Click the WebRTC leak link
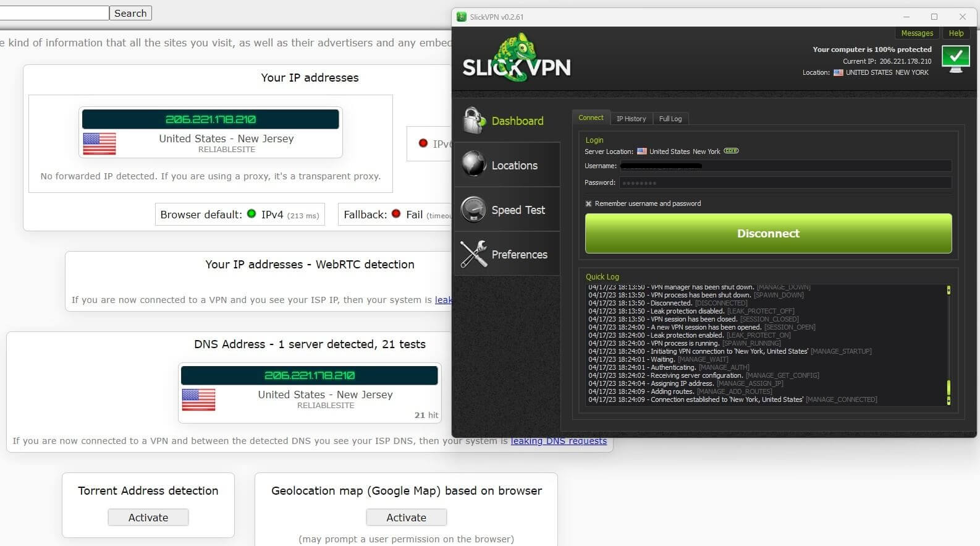 pos(443,300)
